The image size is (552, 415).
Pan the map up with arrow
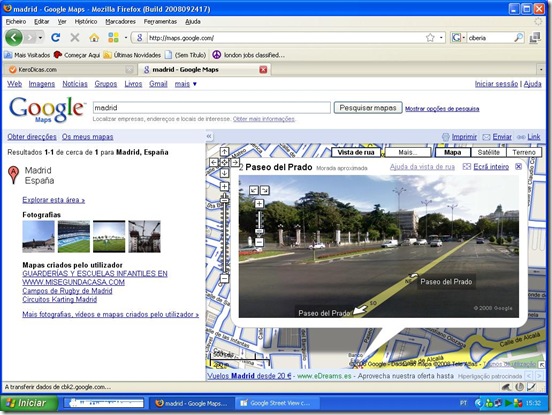pos(224,152)
